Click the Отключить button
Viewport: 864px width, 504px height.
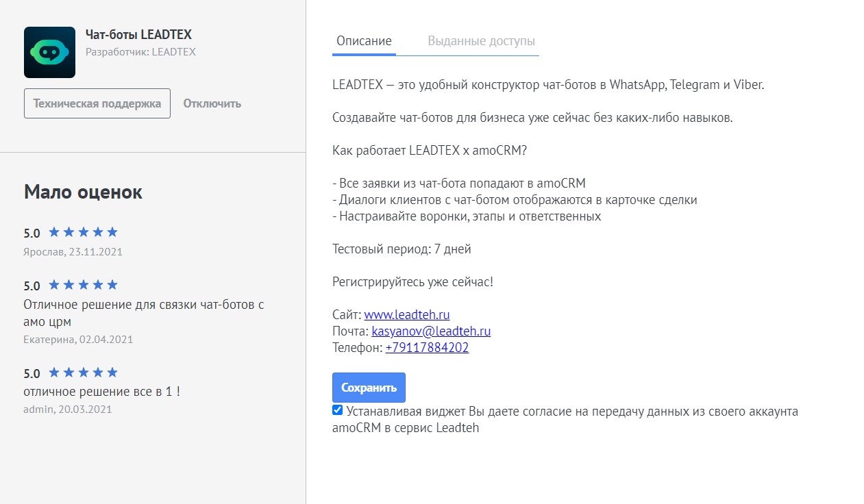click(x=212, y=104)
